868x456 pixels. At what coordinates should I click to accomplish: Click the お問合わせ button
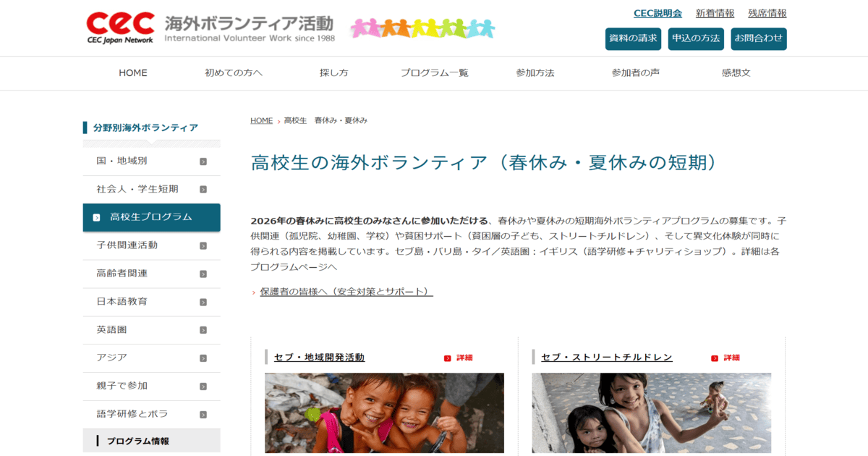(x=759, y=39)
